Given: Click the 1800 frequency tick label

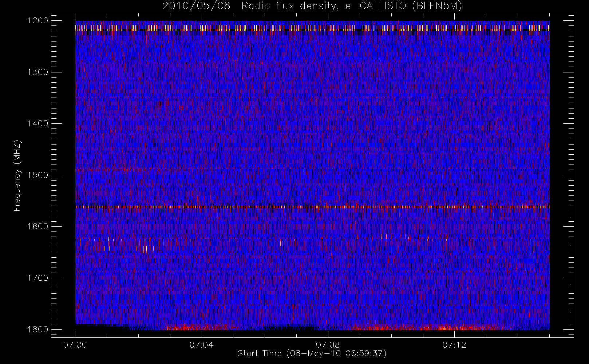Looking at the screenshot, I should (38, 329).
